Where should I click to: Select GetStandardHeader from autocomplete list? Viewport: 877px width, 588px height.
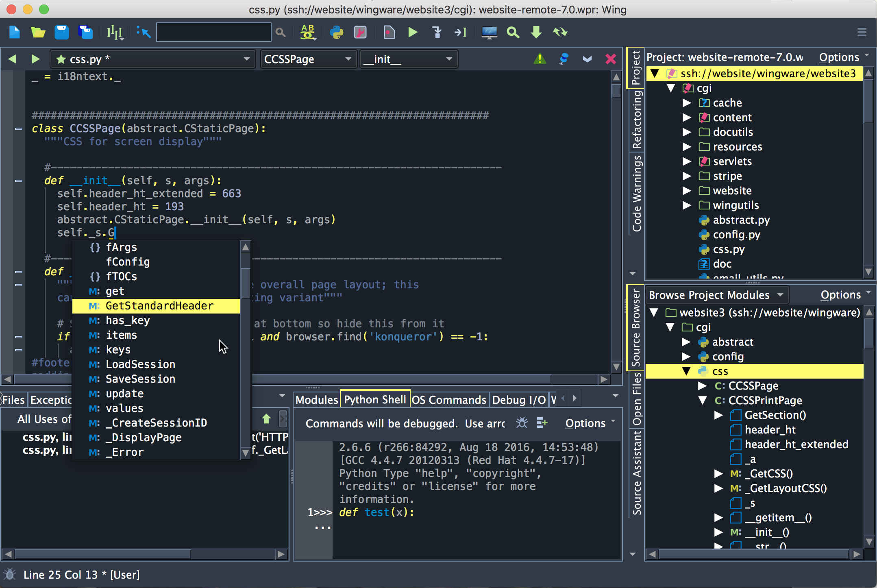click(x=159, y=305)
